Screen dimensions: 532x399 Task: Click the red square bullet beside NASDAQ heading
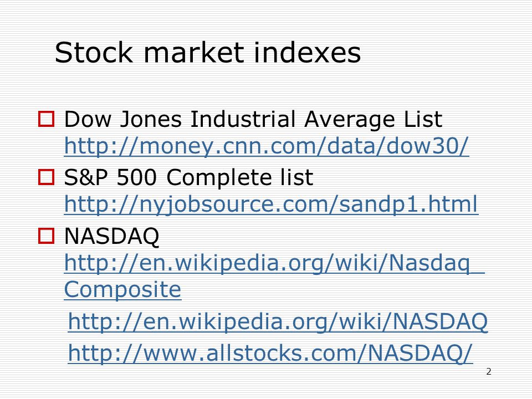(x=46, y=236)
